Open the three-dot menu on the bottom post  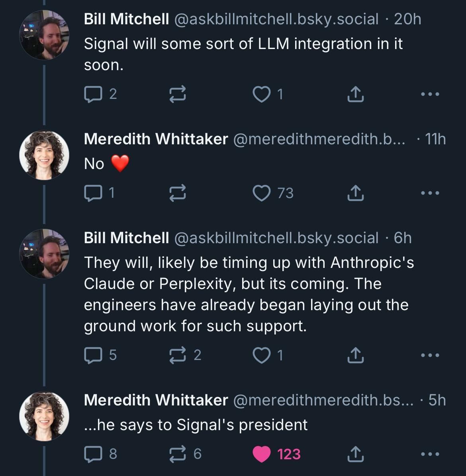[430, 454]
